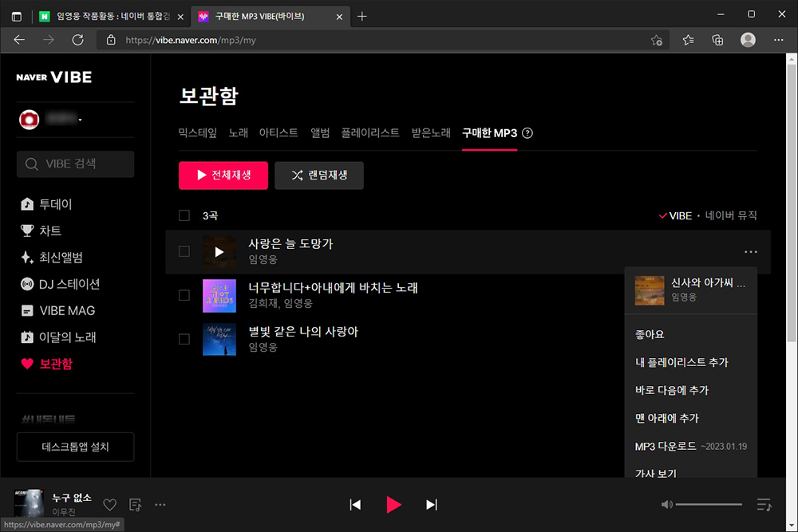This screenshot has width=798, height=532.
Task: Open player more options ellipsis
Action: coord(160,505)
